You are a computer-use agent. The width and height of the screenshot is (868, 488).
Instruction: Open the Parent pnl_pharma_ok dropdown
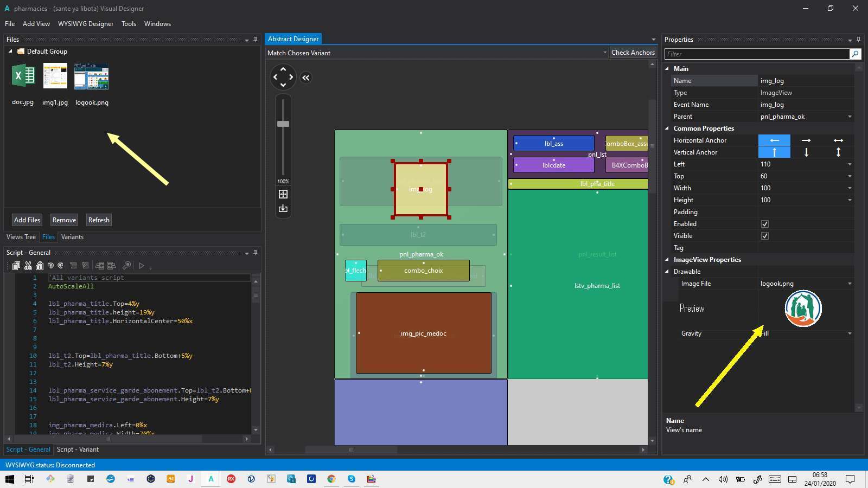coord(850,117)
